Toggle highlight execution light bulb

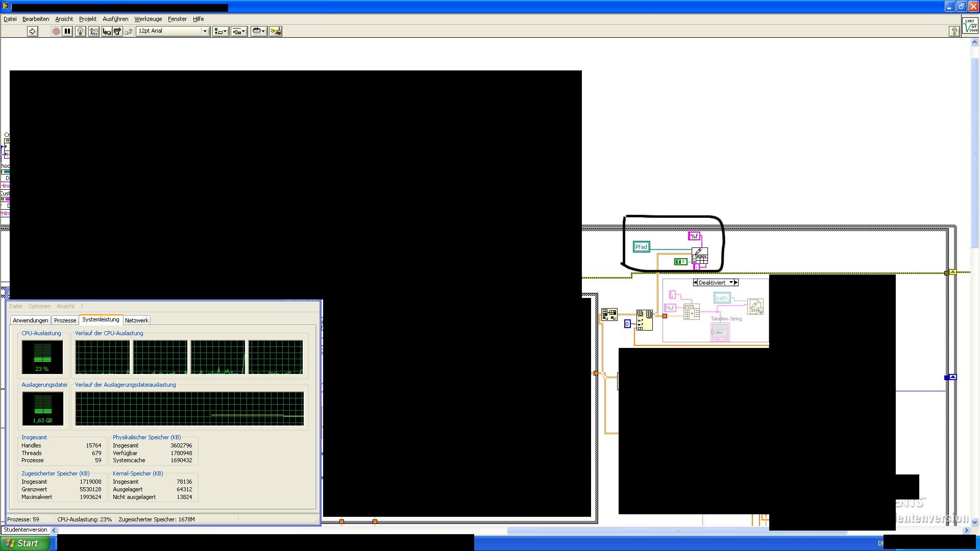80,31
